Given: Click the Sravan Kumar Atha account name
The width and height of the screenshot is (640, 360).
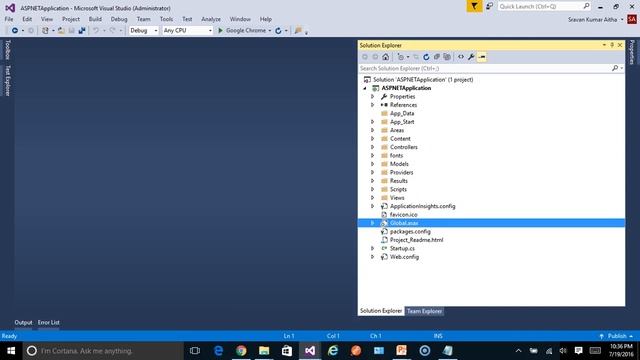Looking at the screenshot, I should coord(593,20).
